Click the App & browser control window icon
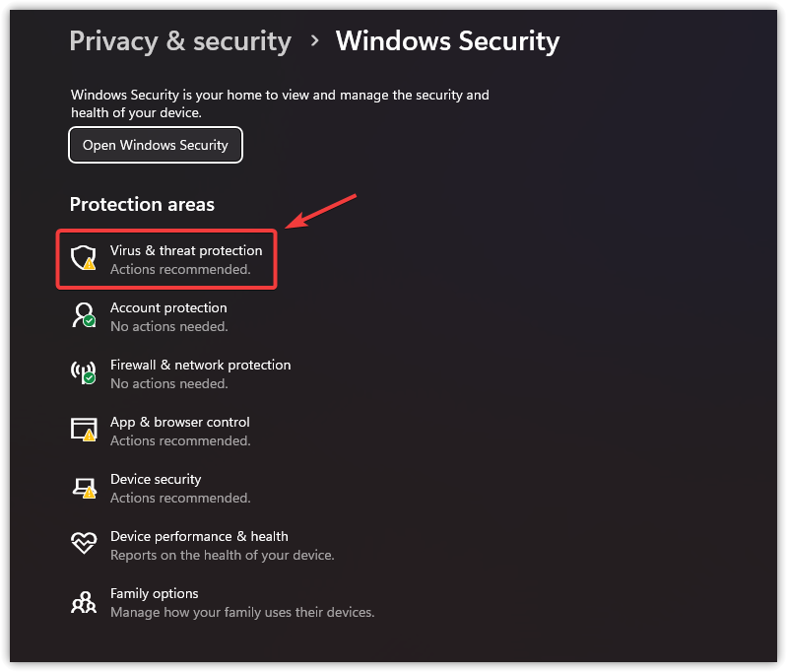The image size is (787, 672). (83, 430)
